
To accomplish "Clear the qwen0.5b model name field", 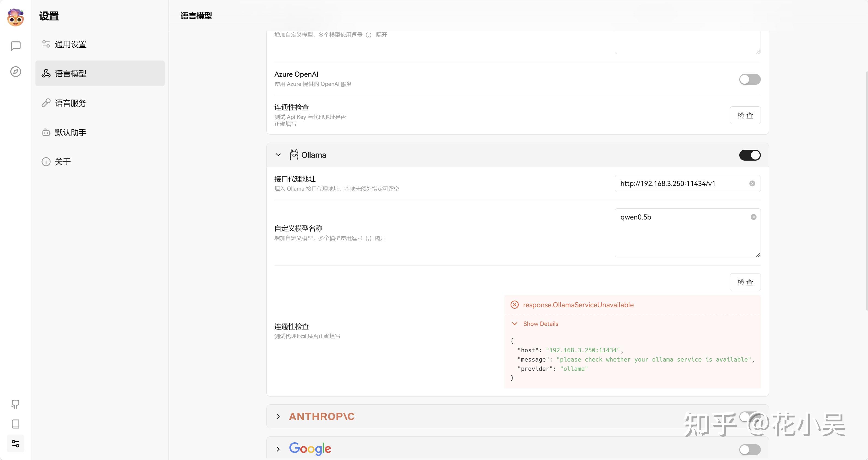I will point(753,217).
